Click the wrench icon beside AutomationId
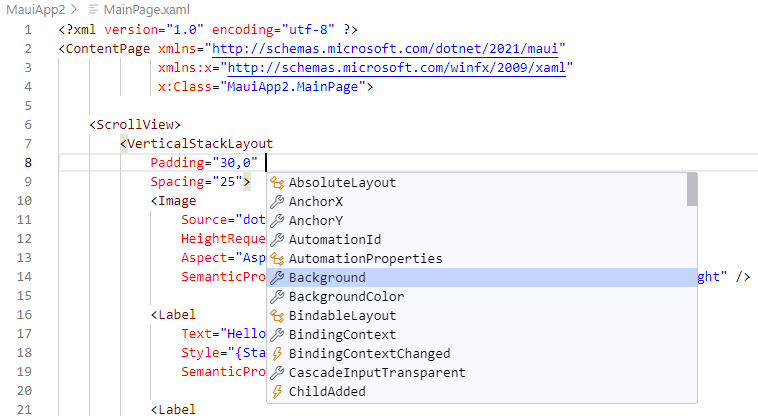 277,240
